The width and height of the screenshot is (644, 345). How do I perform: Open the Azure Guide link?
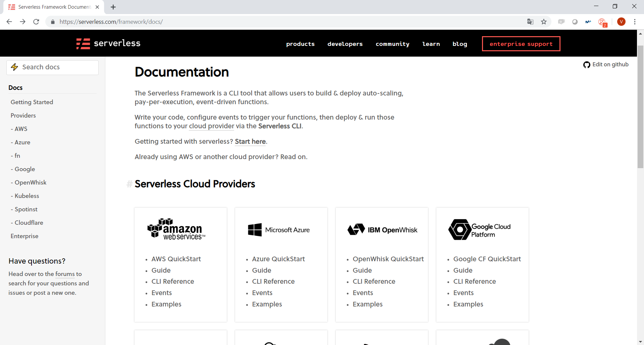(x=262, y=270)
